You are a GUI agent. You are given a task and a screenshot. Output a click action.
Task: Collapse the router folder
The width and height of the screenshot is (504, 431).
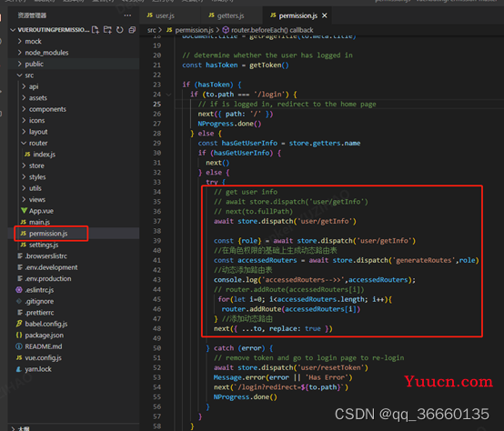[x=38, y=143]
